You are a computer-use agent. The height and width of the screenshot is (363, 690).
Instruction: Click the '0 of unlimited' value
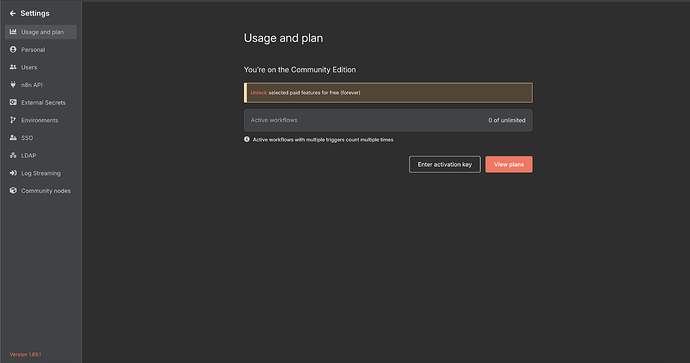point(506,120)
